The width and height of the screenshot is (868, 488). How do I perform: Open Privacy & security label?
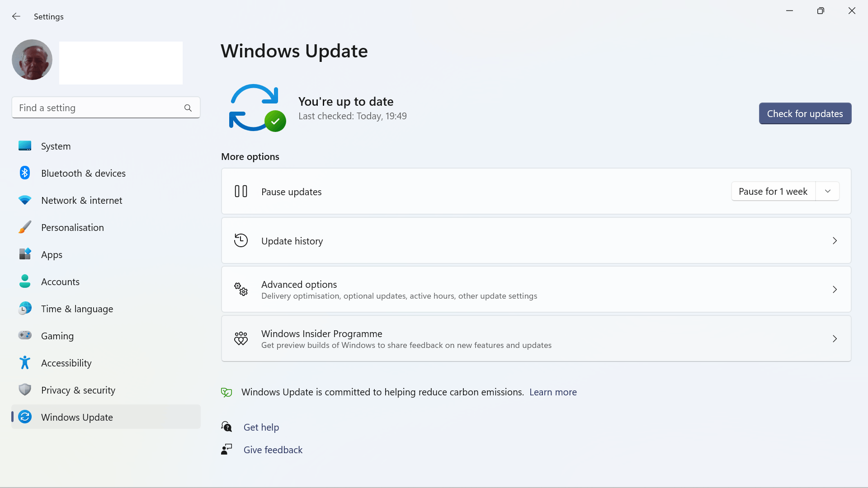coord(78,390)
